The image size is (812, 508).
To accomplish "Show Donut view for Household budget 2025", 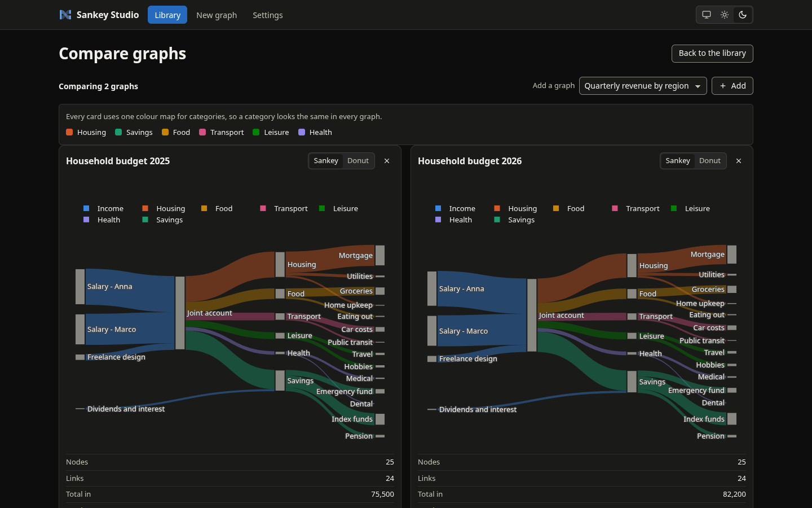I will (x=358, y=161).
